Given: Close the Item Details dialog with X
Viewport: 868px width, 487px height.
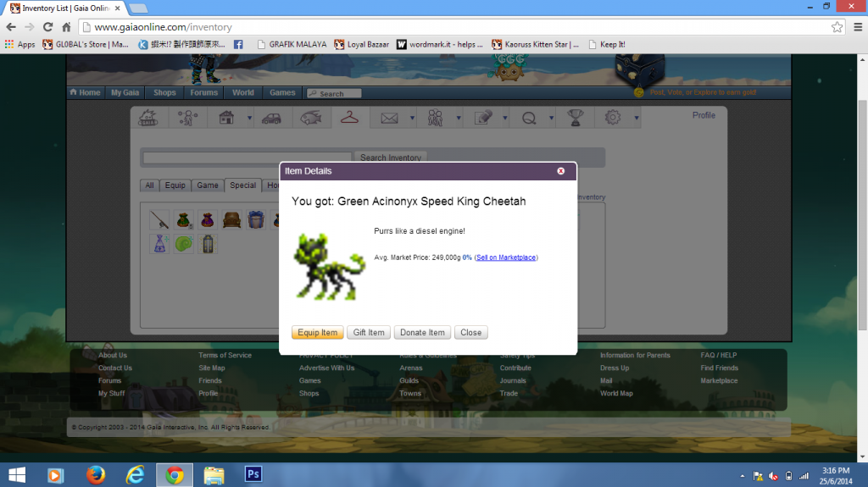Looking at the screenshot, I should [x=561, y=171].
